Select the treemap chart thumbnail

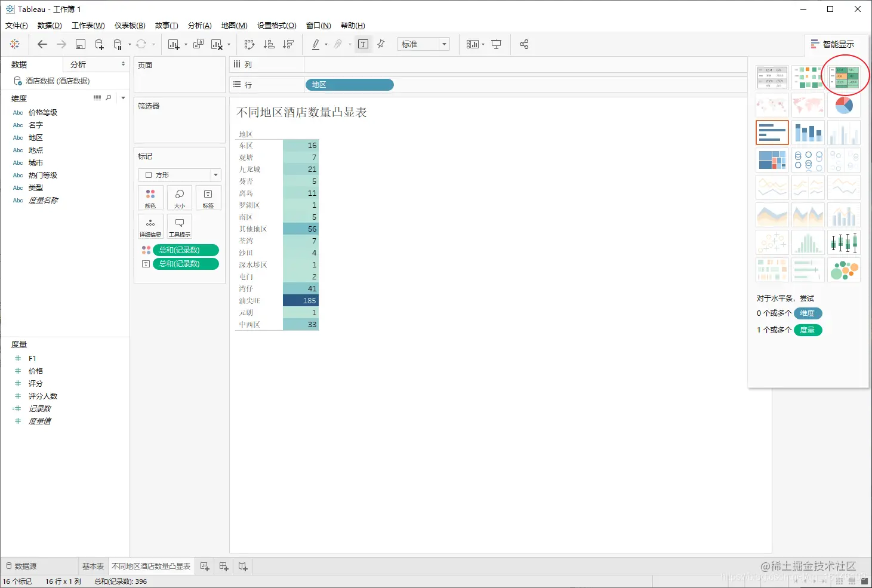coord(772,160)
